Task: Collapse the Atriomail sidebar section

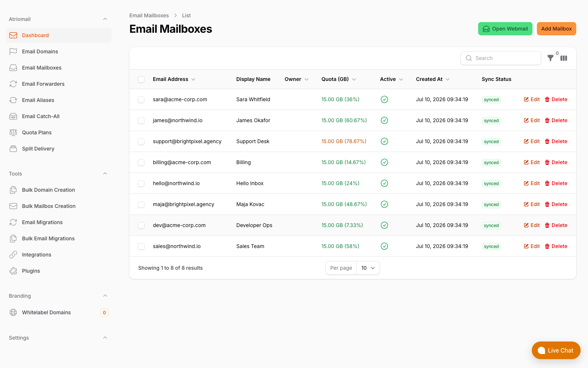Action: [105, 19]
